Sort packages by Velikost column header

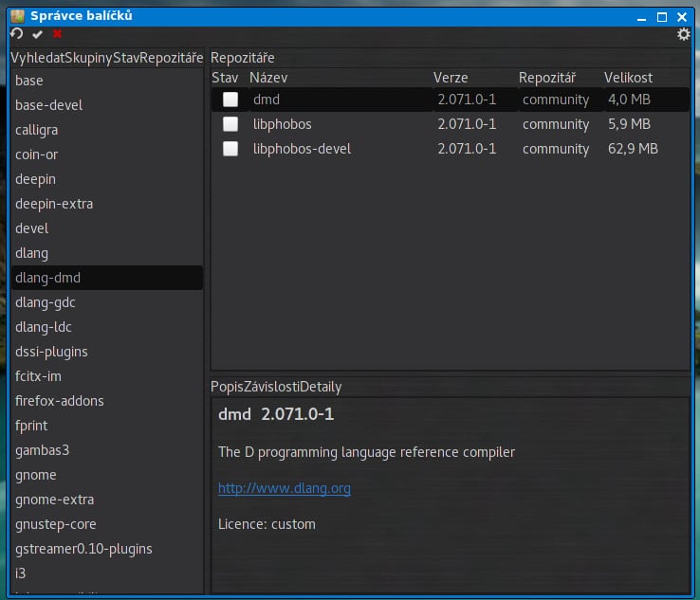pos(628,78)
